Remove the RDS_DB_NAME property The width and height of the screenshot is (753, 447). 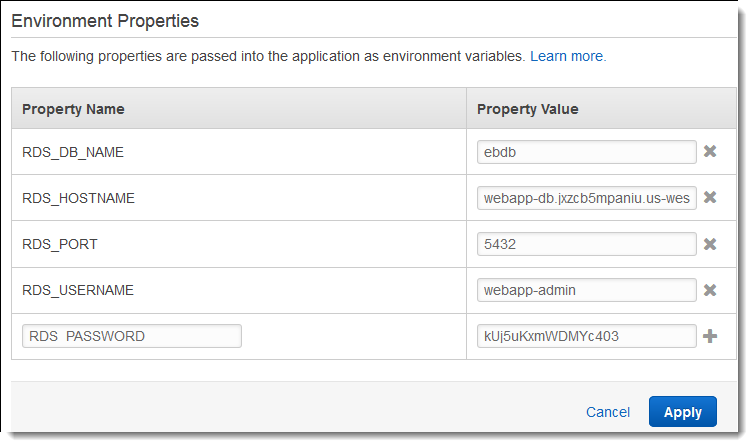(710, 152)
